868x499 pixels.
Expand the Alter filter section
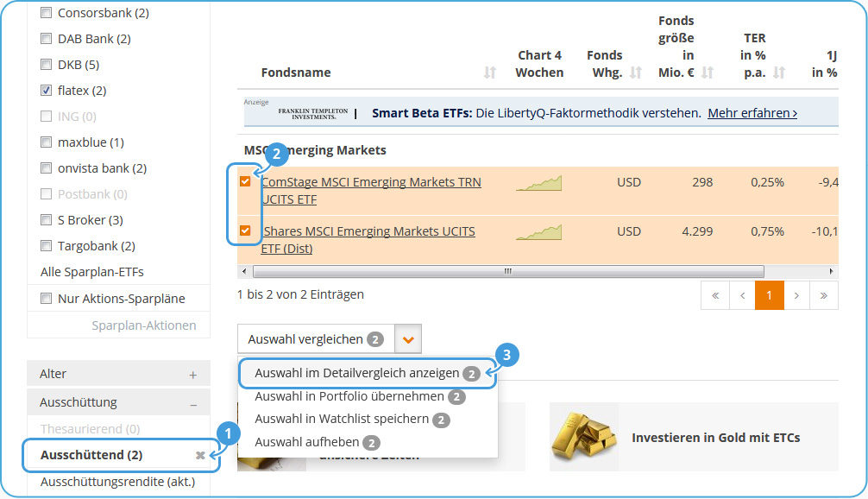(x=192, y=375)
